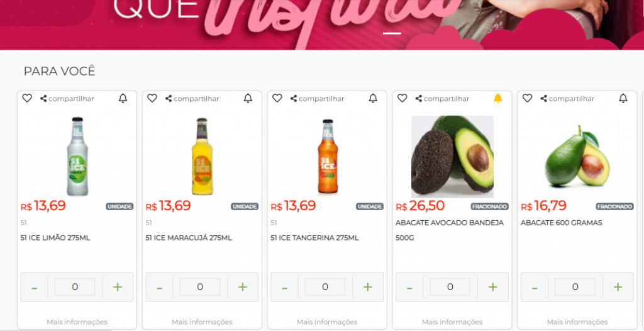Open the avocado tray product image
The image size is (644, 331).
(x=452, y=157)
